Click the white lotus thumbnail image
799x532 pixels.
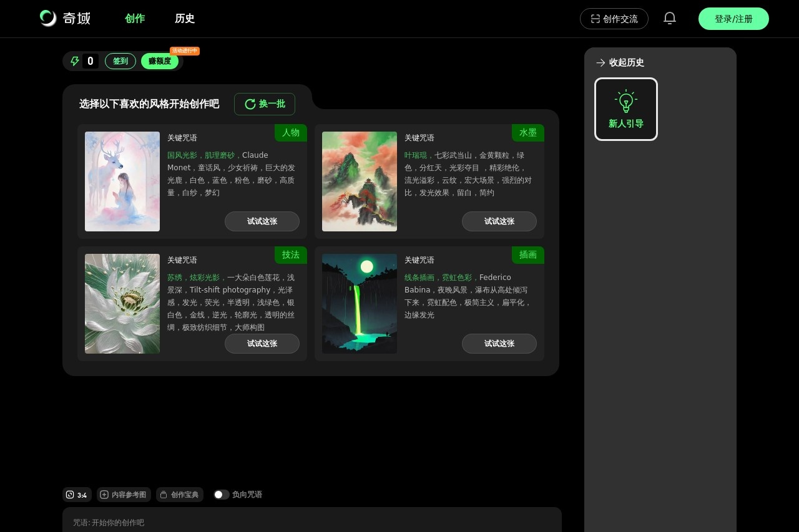122,304
